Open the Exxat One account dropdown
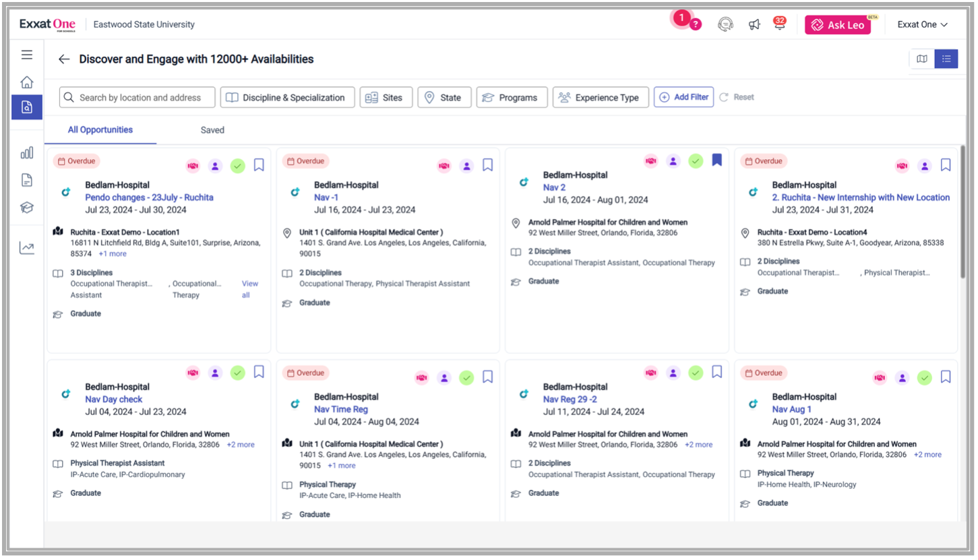978x560 pixels. [923, 24]
